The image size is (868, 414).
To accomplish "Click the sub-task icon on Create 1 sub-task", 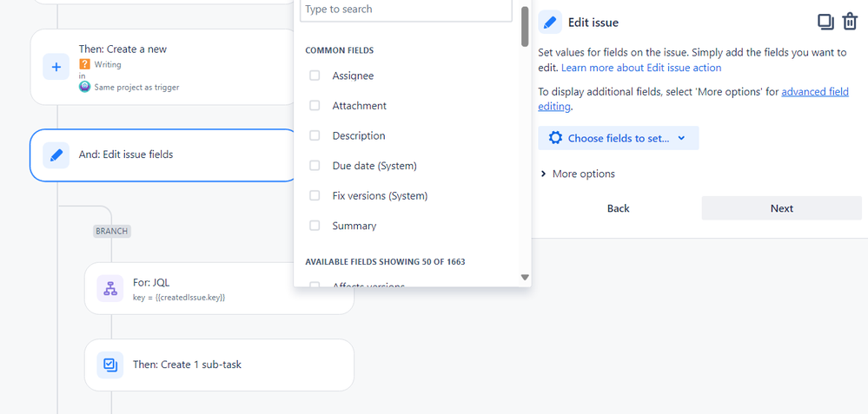I will [110, 365].
